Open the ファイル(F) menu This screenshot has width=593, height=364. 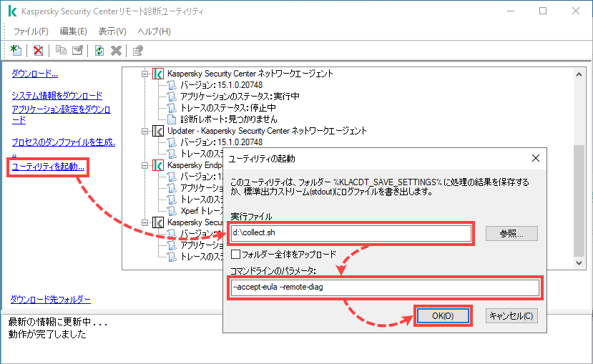[x=31, y=31]
